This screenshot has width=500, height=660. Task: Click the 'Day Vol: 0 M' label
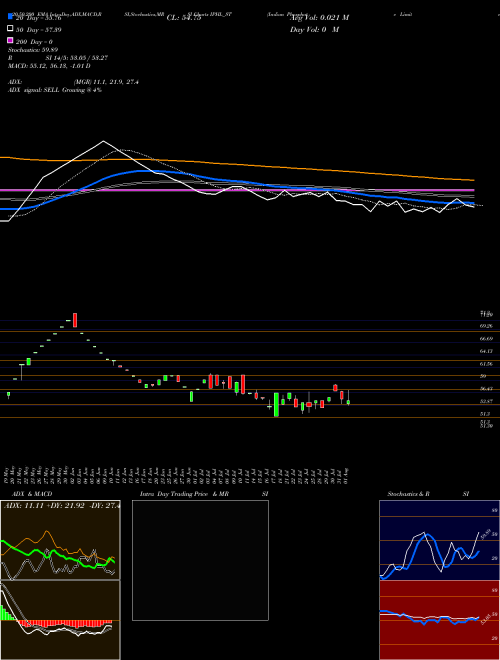point(314,29)
